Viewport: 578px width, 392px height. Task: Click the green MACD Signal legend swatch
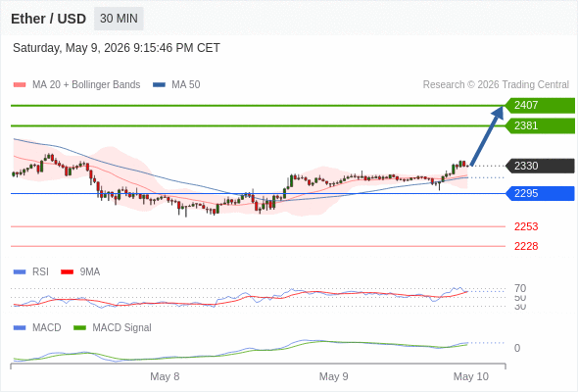[x=79, y=328]
